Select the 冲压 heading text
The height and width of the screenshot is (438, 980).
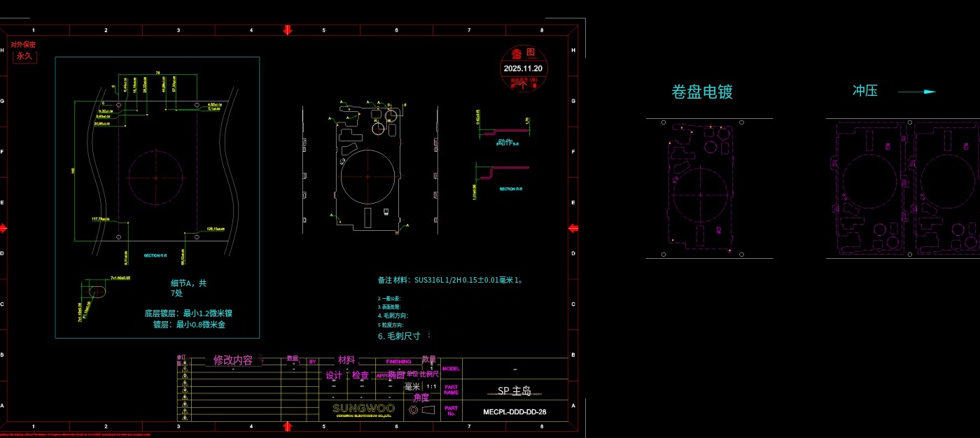coord(864,91)
